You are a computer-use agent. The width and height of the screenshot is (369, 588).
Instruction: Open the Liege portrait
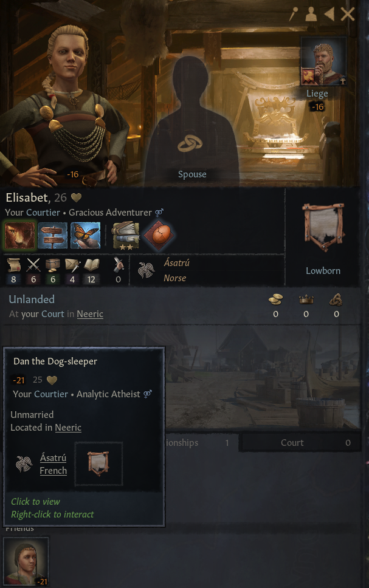[x=323, y=61]
